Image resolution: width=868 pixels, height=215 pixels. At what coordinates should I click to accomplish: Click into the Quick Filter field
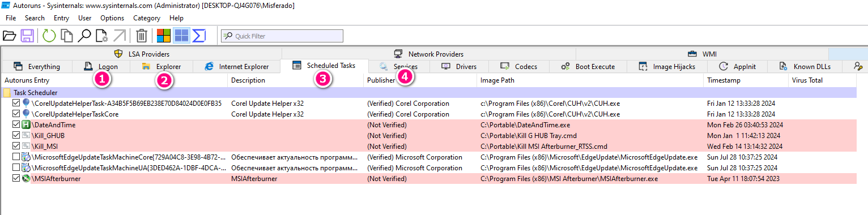(282, 36)
